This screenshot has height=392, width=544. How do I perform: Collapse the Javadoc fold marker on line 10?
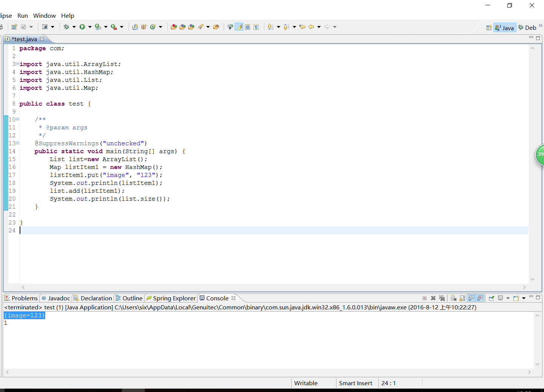click(x=17, y=119)
